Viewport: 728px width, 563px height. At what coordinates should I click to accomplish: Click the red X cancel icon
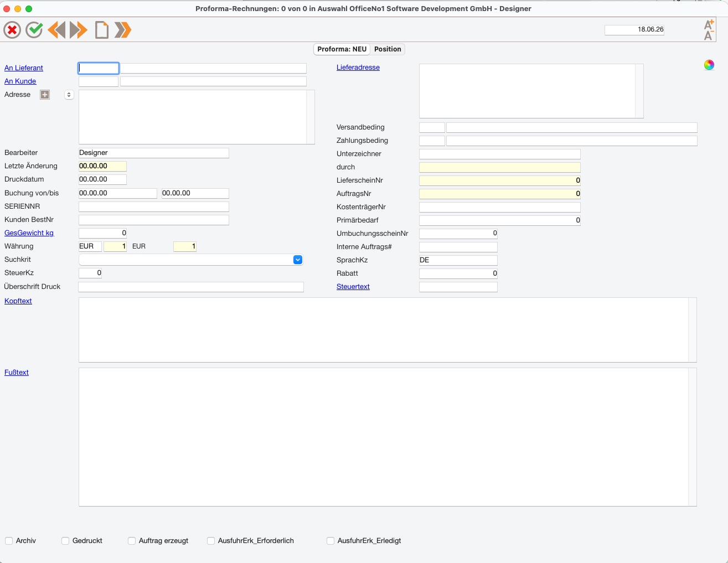pyautogui.click(x=12, y=30)
